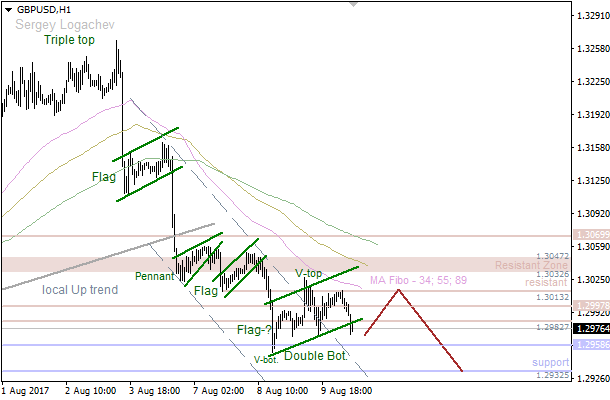610x400 pixels.
Task: Select the local Up trend label
Action: (80, 290)
